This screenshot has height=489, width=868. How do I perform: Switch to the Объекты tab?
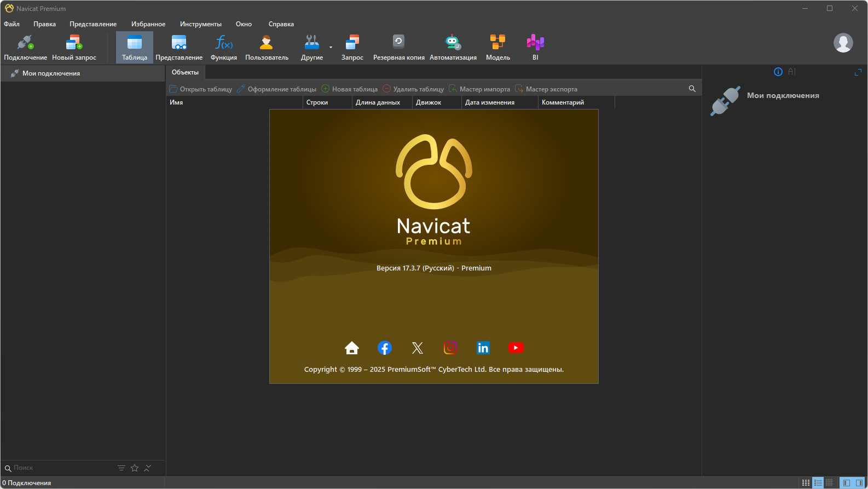click(x=185, y=72)
